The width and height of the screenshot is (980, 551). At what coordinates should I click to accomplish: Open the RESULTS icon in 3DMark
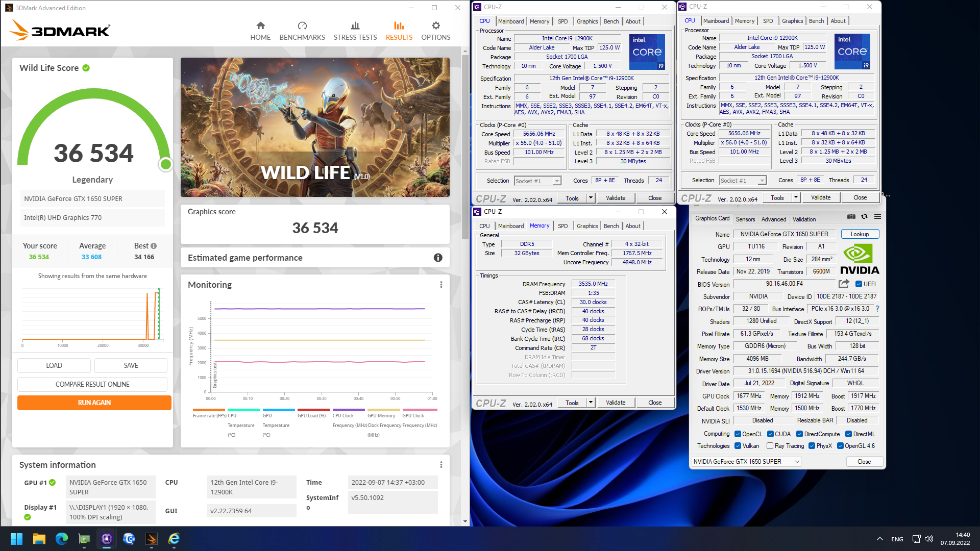pyautogui.click(x=399, y=26)
